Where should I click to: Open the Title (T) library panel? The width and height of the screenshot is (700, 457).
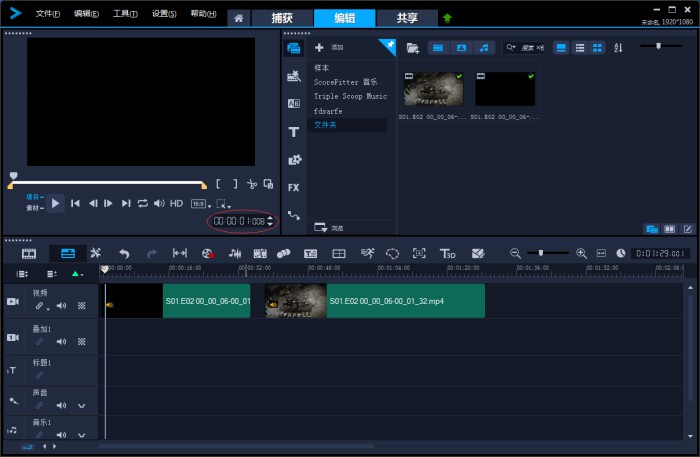294,132
